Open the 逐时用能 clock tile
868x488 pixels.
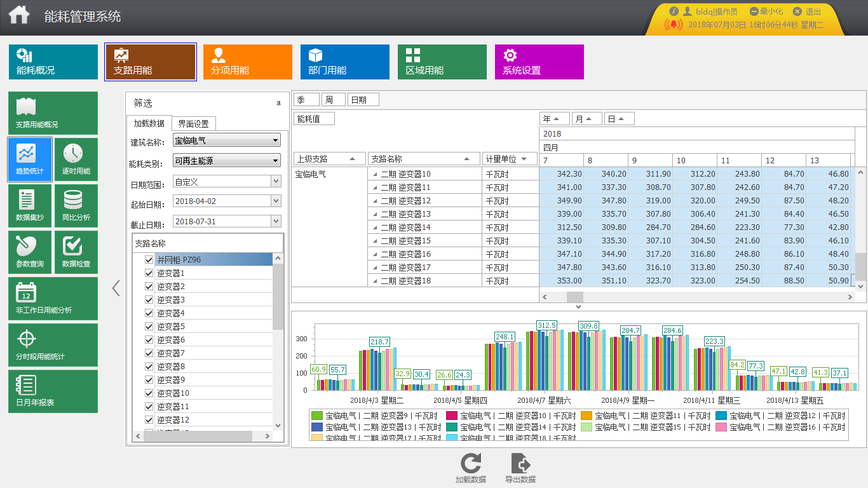click(x=76, y=159)
